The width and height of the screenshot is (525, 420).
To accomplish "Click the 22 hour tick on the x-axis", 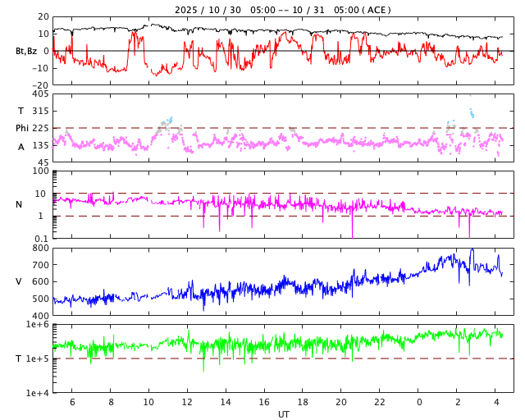I will tap(380, 402).
